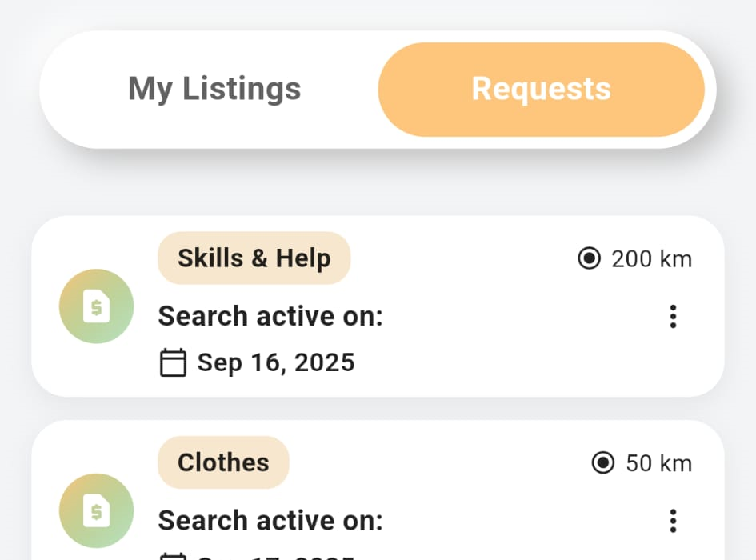Tap the Skills & Help category chip
The image size is (756, 560).
254,258
